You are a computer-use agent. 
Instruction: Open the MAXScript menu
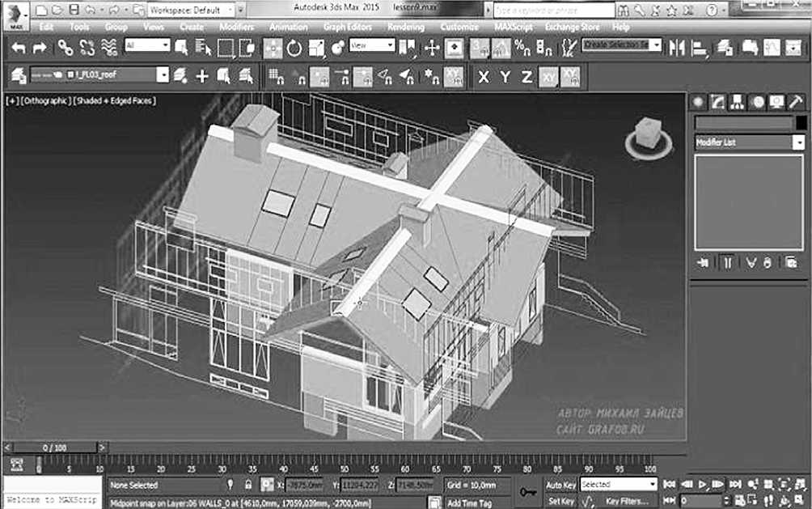[514, 27]
